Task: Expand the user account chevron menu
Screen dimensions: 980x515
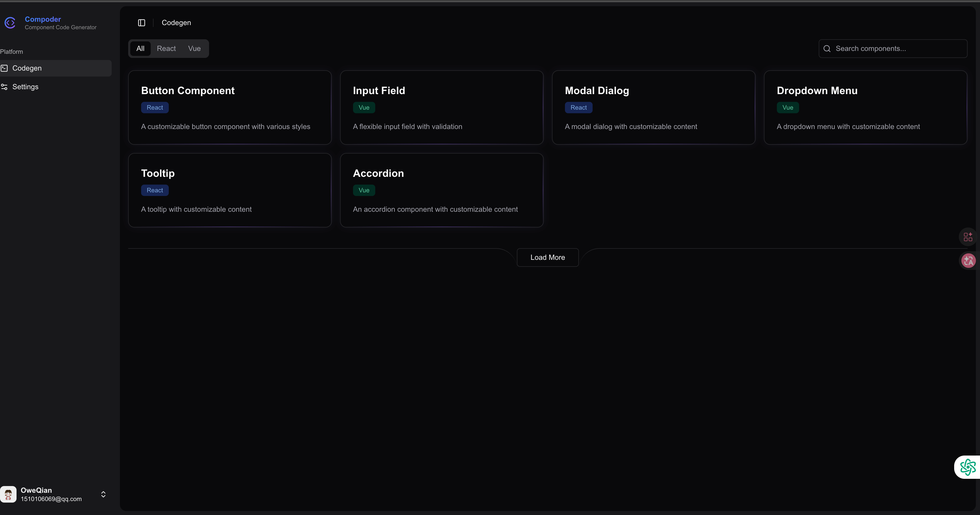Action: [x=103, y=494]
